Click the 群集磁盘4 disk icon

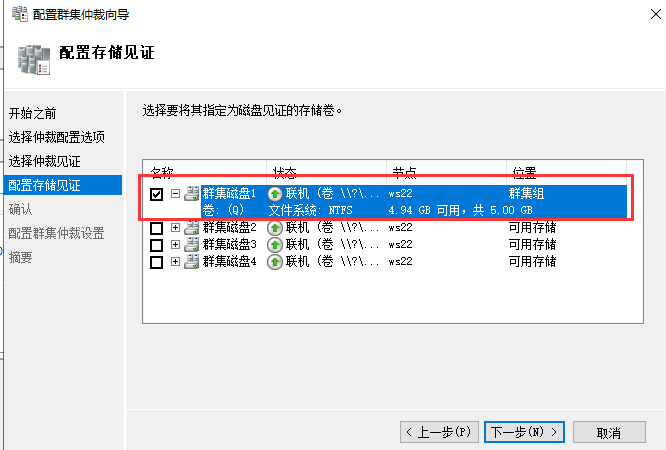[192, 262]
